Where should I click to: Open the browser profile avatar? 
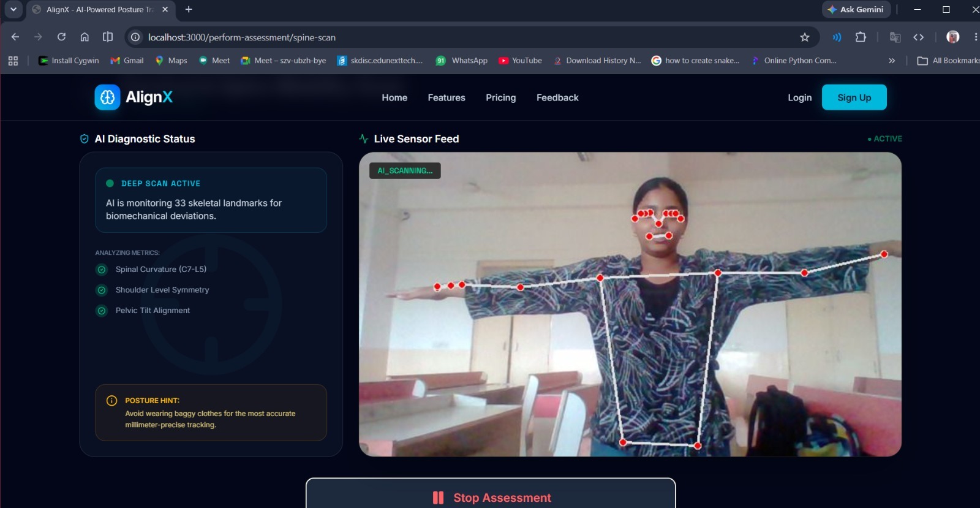[952, 37]
